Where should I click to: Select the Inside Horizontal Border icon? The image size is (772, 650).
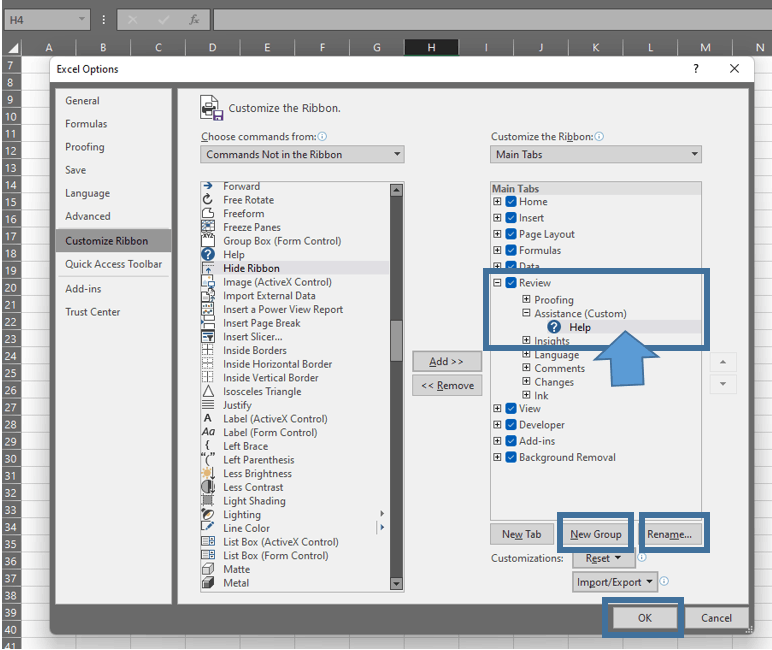[x=208, y=364]
